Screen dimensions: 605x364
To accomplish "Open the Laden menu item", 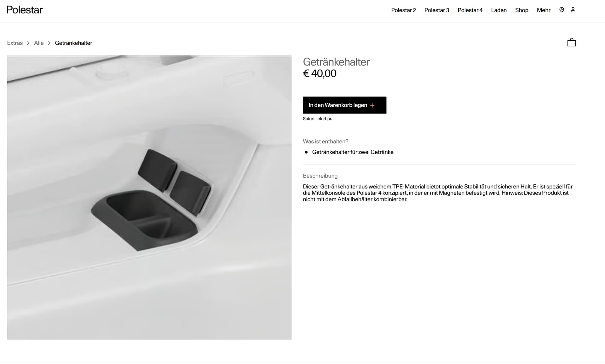I will 498,10.
